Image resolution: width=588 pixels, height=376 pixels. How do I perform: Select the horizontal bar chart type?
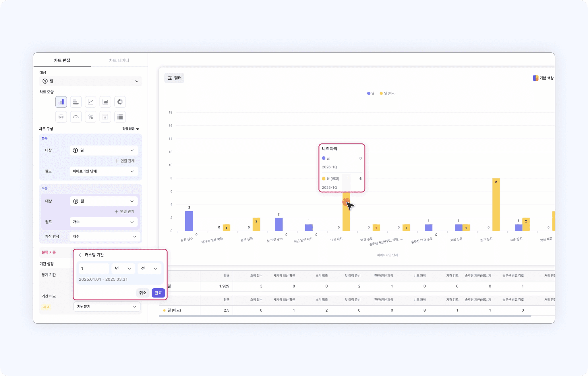coord(76,102)
